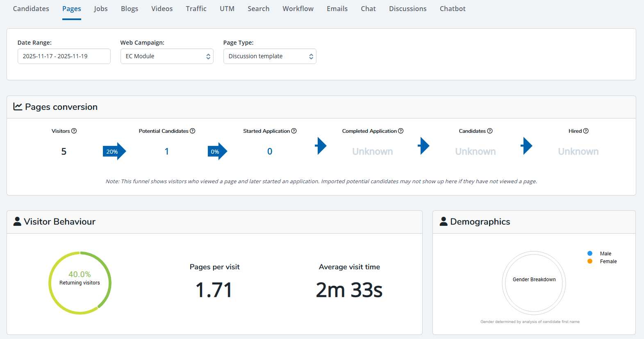Click the help icon beside Completed Application
Image resolution: width=644 pixels, height=339 pixels.
(x=401, y=131)
